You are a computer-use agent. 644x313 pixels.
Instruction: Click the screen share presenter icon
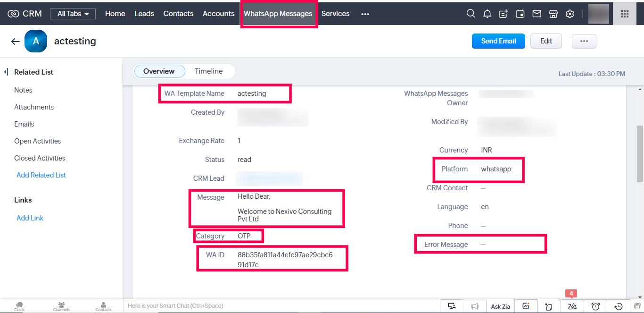point(452,306)
